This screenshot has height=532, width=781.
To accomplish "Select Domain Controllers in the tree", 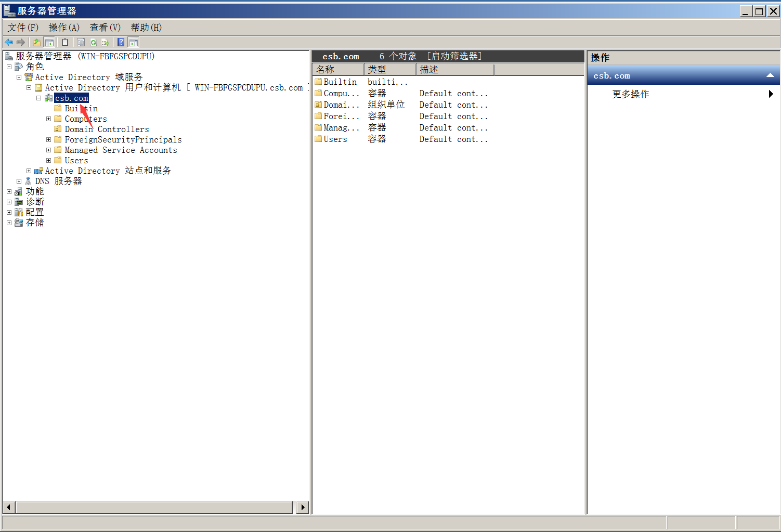I will pos(107,129).
